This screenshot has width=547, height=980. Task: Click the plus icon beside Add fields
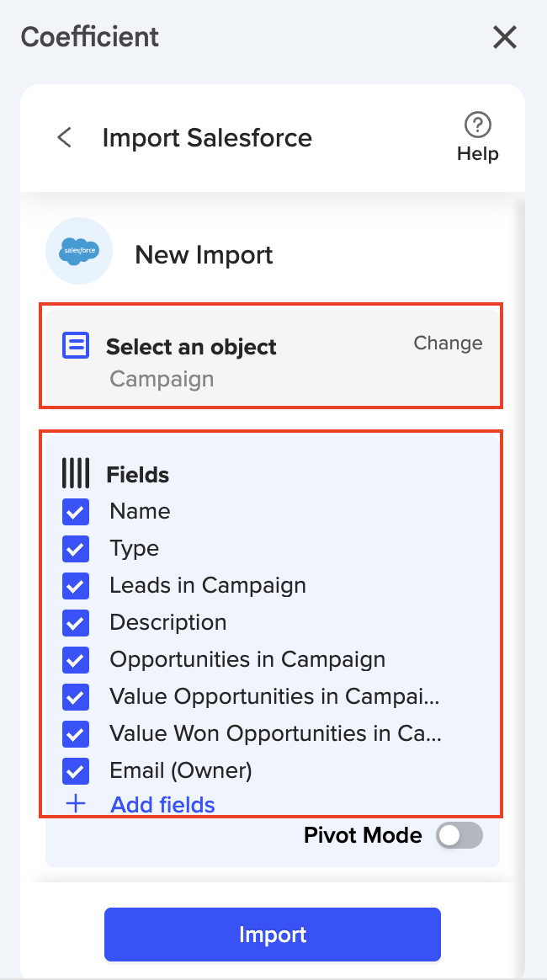76,804
